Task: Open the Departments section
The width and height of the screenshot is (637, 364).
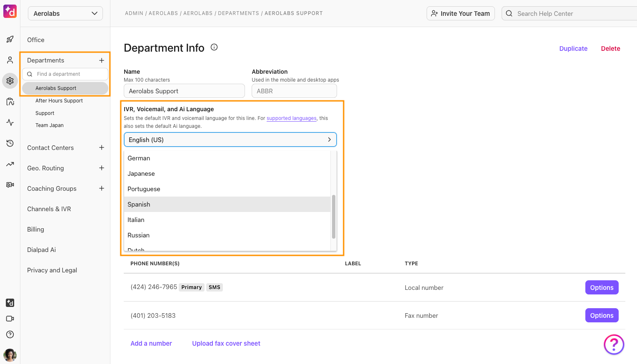Action: [46, 60]
